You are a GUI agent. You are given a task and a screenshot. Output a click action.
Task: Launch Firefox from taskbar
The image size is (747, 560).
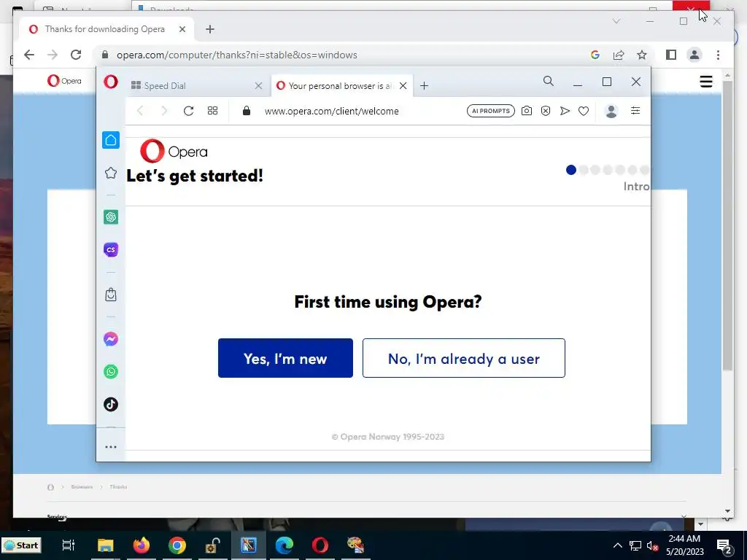click(x=141, y=545)
